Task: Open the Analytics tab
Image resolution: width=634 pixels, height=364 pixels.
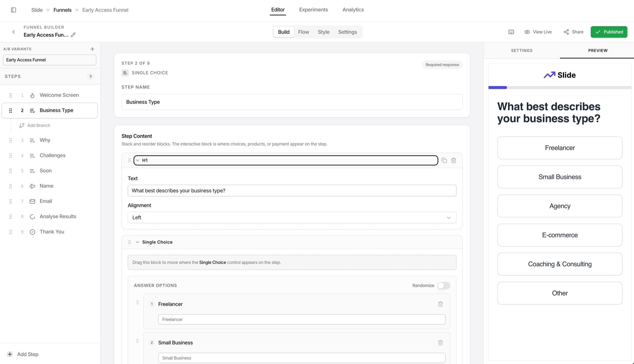Action: [353, 10]
